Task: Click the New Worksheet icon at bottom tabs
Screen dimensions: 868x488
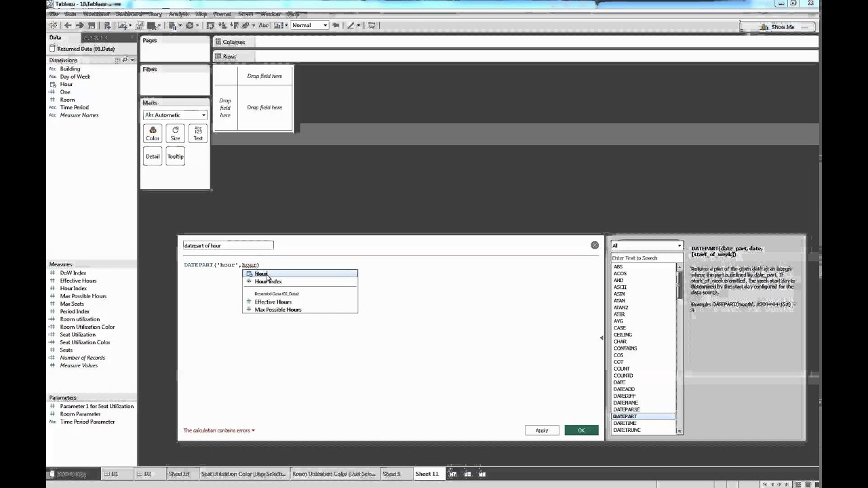Action: 454,474
